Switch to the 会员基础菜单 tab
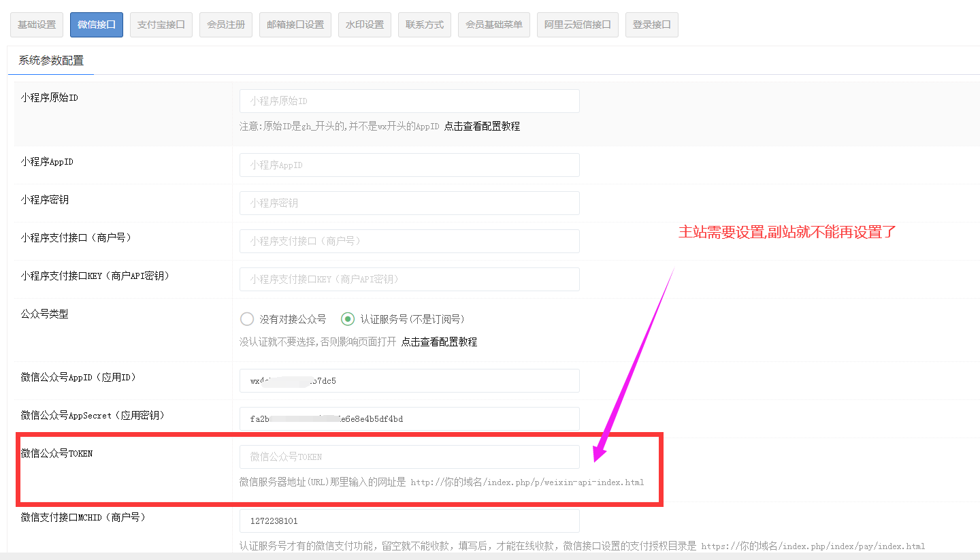 pos(494,24)
